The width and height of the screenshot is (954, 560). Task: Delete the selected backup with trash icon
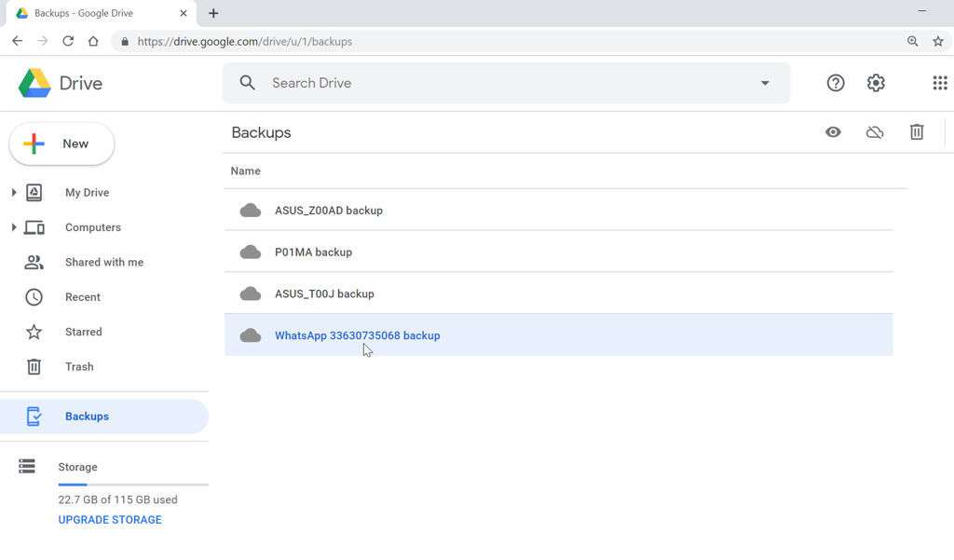tap(917, 132)
